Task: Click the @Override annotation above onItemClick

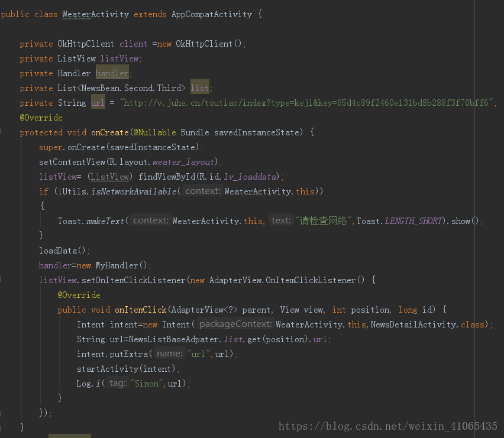Action: 79,295
